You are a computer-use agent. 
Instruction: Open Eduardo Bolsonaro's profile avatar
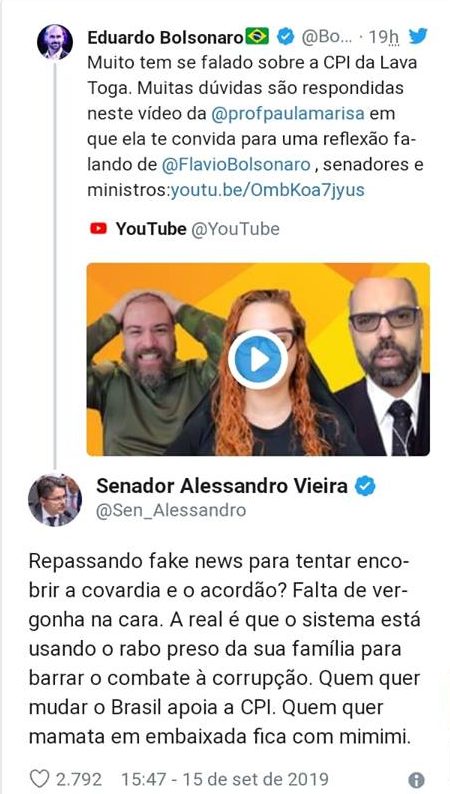point(55,42)
